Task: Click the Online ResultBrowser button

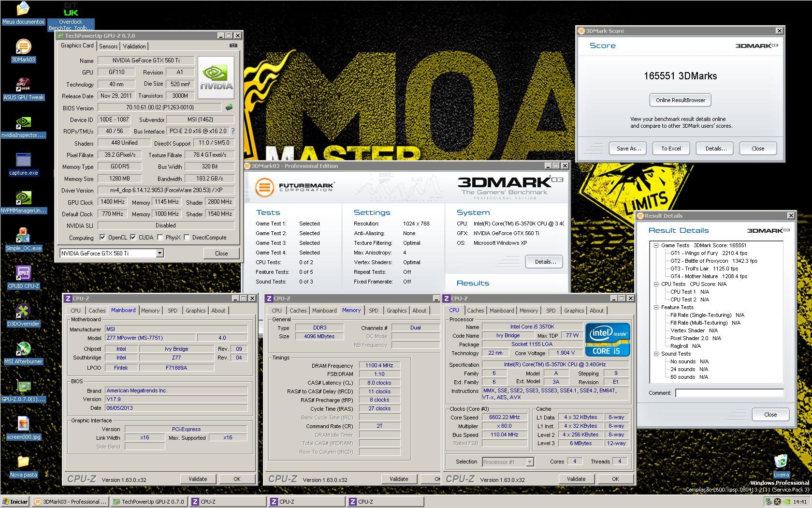Action: pos(680,100)
